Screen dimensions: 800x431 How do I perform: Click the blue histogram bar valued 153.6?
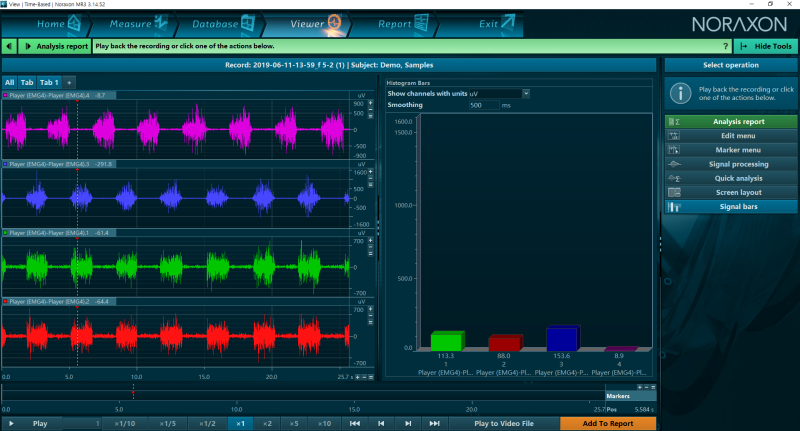click(x=563, y=338)
